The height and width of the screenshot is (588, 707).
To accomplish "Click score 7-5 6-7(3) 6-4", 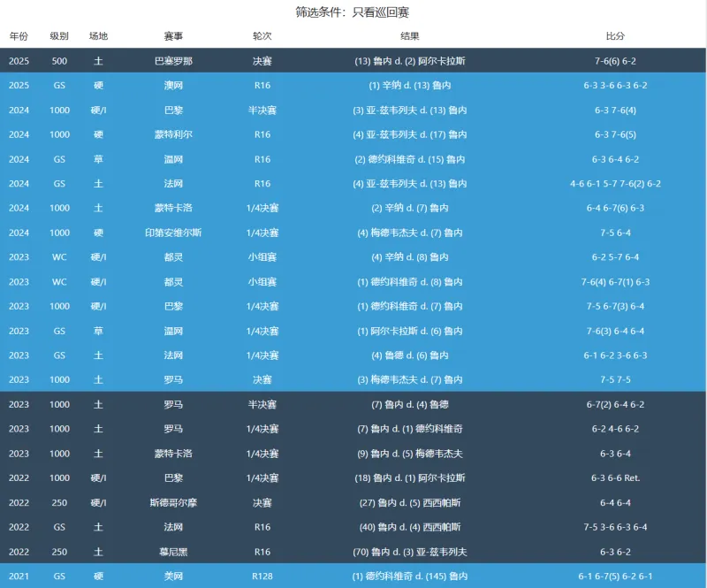I will tap(615, 307).
